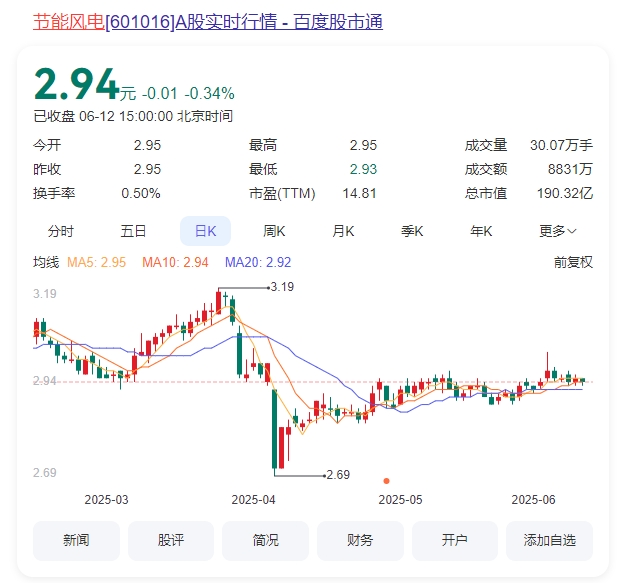Switch to 周K candlestick view
620x583 pixels.
click(x=274, y=231)
